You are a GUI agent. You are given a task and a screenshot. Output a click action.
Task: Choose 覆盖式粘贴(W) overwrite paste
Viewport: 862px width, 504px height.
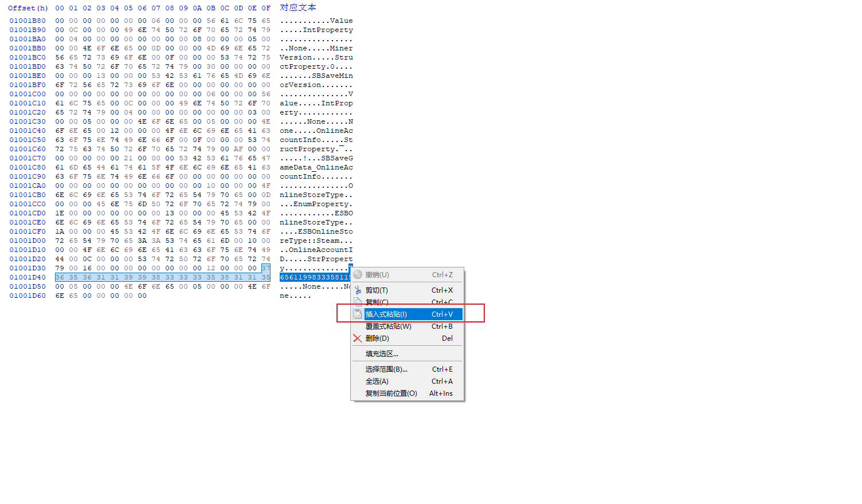point(389,326)
